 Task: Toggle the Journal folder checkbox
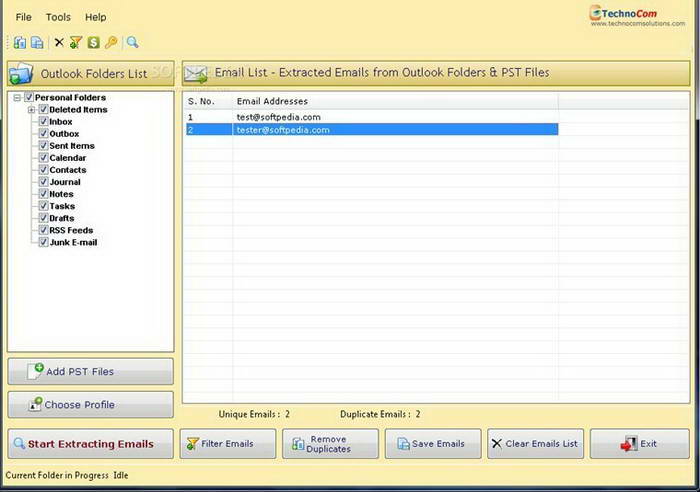[43, 181]
